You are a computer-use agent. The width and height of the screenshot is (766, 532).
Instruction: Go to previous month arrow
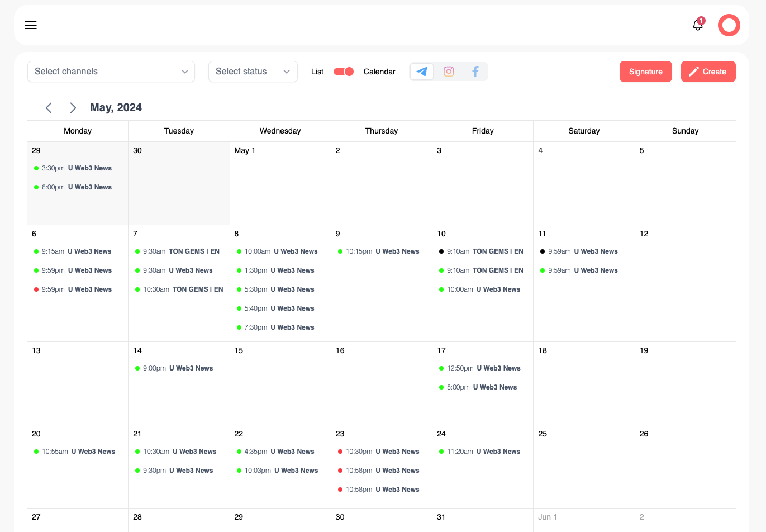pyautogui.click(x=49, y=108)
